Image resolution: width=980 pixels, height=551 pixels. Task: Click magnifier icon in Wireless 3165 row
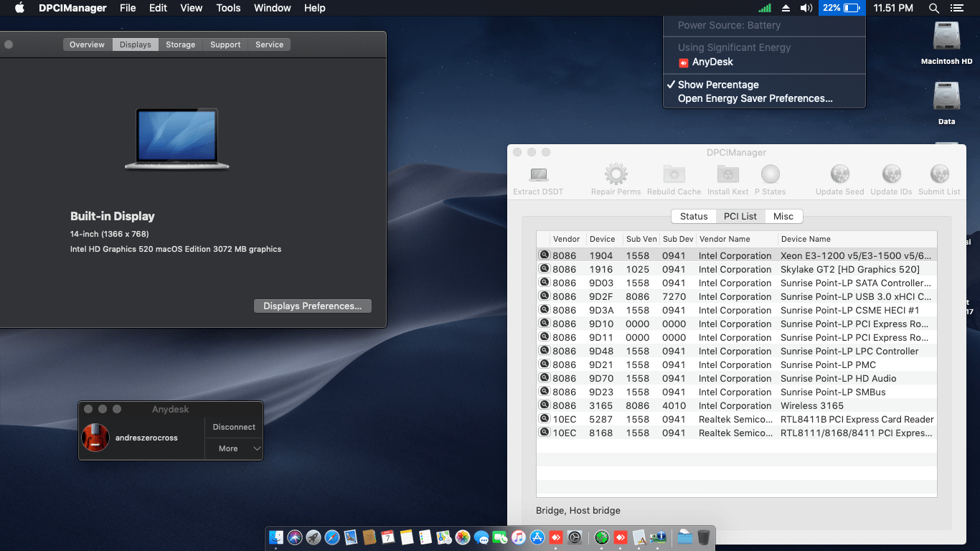pos(545,405)
